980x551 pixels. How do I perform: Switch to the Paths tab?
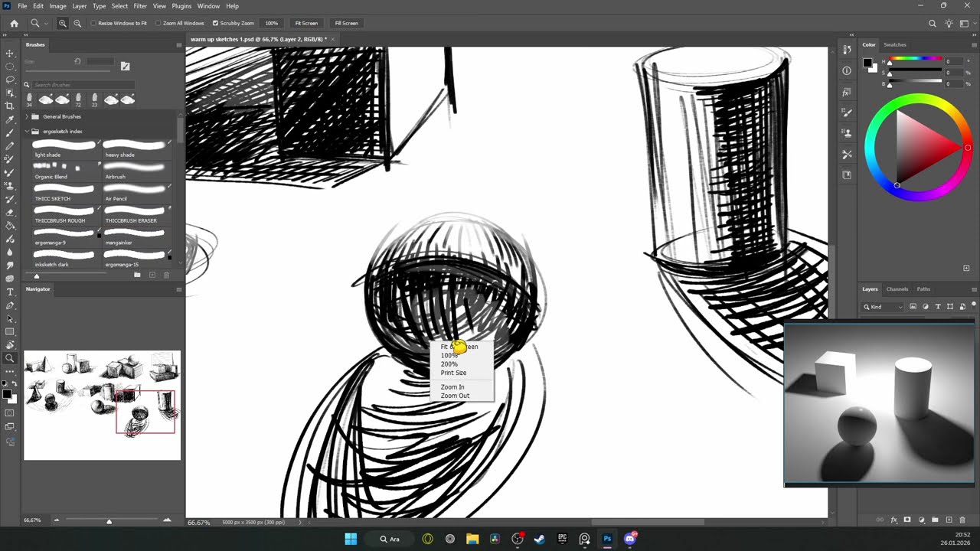(923, 289)
